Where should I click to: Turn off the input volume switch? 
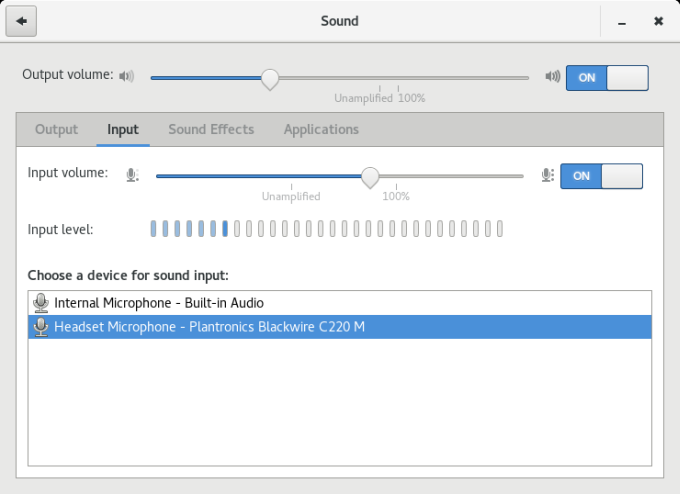601,176
